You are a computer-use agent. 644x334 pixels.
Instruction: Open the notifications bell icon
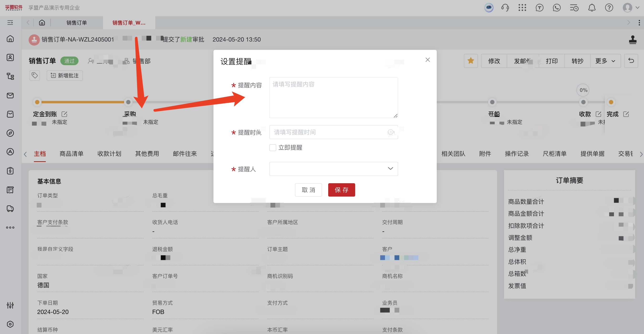[x=592, y=8]
